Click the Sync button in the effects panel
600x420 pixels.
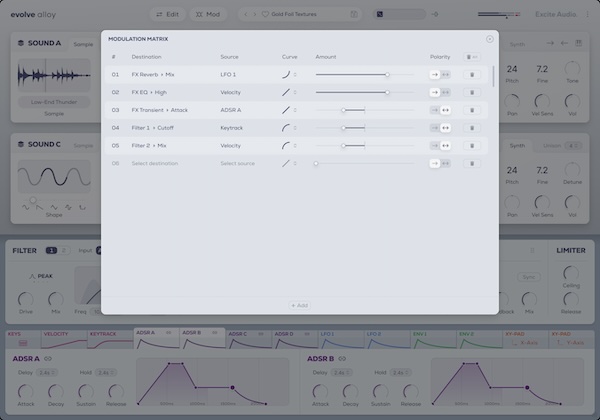[x=529, y=277]
